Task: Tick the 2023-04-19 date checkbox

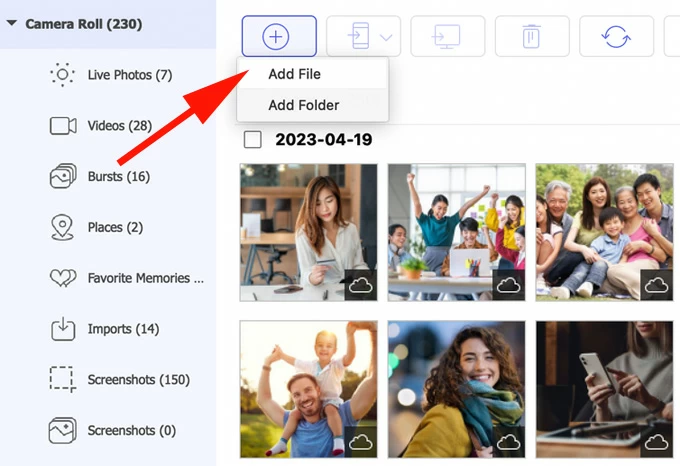Action: (253, 139)
